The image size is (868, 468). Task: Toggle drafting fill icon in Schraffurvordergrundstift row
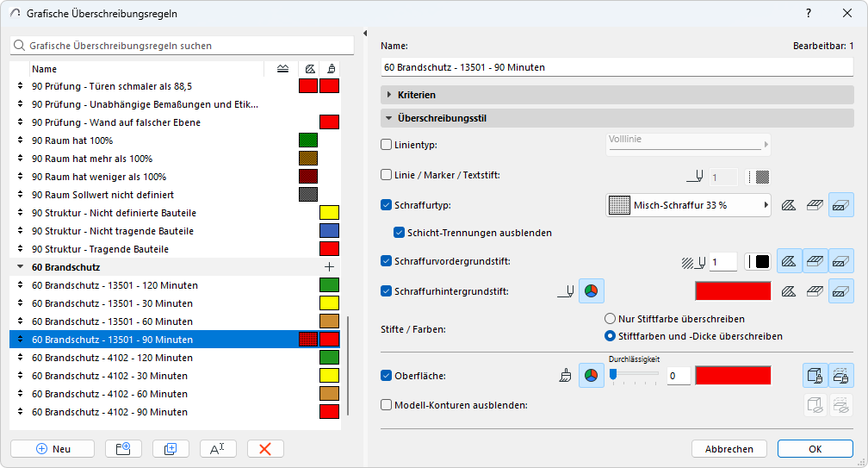coord(789,261)
